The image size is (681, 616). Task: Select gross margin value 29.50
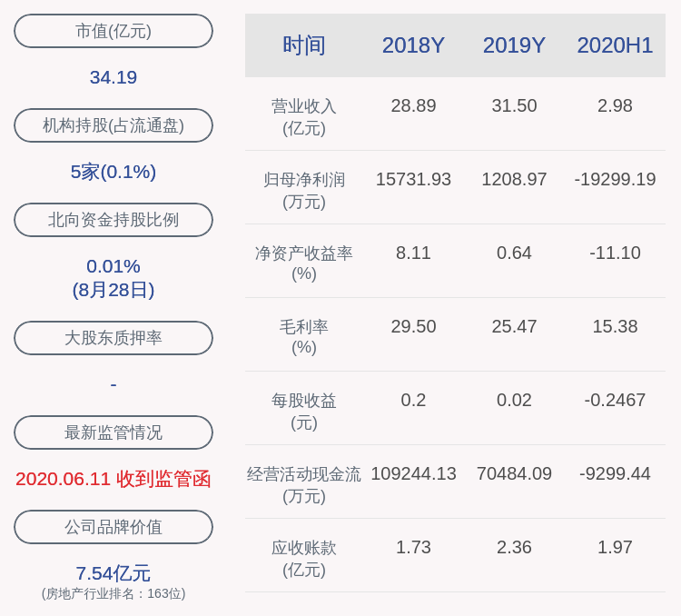413,326
